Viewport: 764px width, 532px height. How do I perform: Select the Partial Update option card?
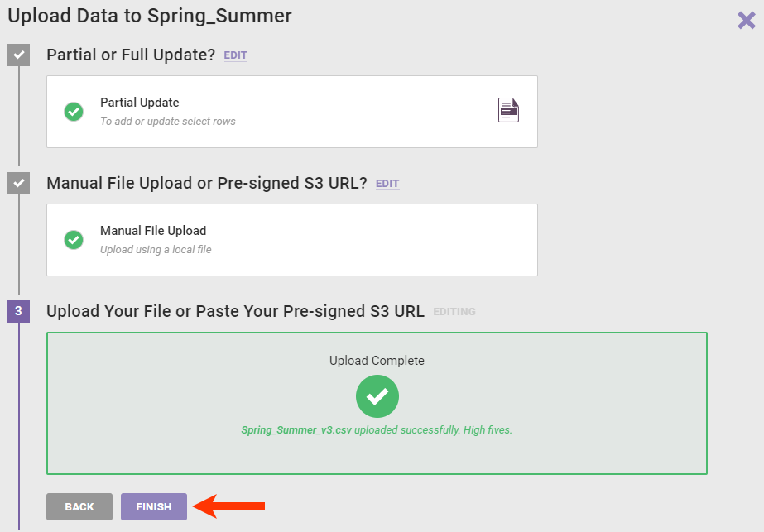coord(291,112)
